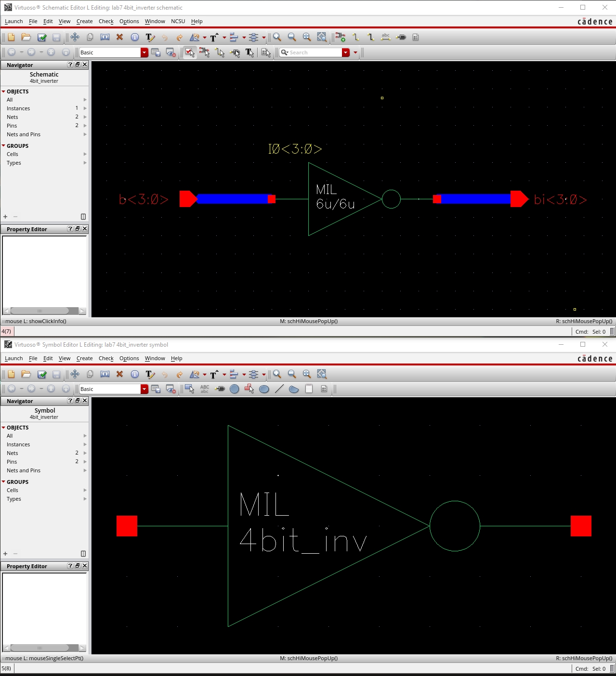This screenshot has height=676, width=616.
Task: Click Zoom Out magnifier in Schematic Editor
Action: pyautogui.click(x=292, y=37)
